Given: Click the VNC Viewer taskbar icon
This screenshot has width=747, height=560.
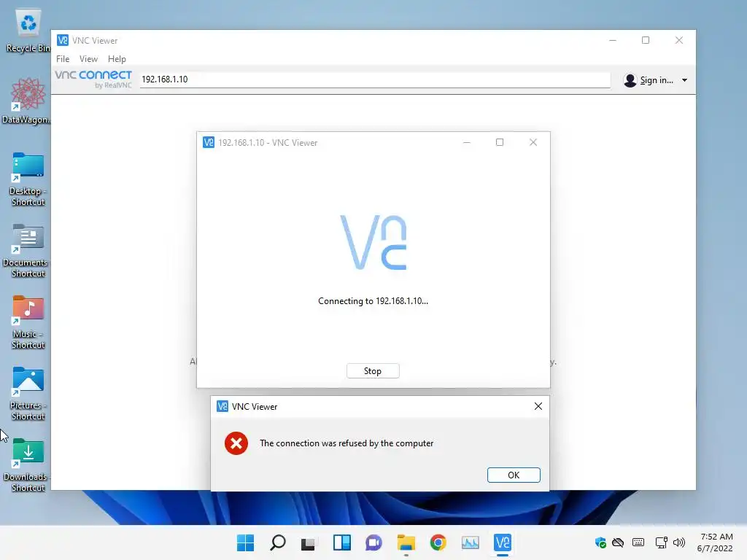Looking at the screenshot, I should [502, 542].
